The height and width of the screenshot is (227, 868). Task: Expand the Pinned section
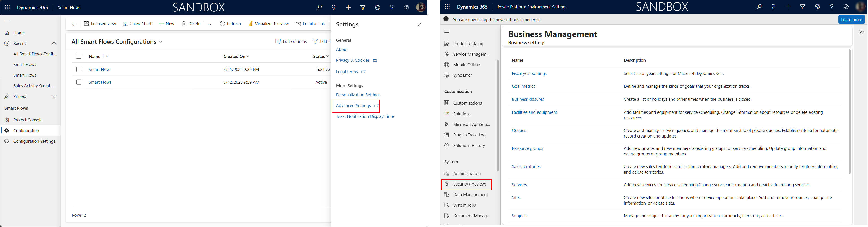tap(54, 96)
